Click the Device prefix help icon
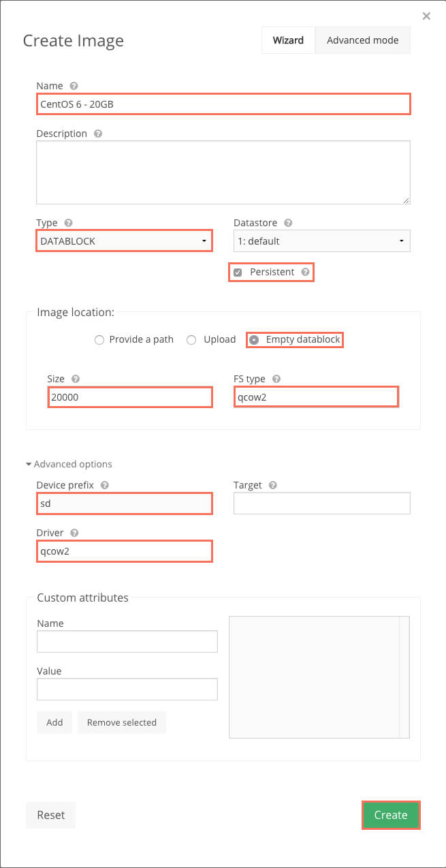This screenshot has height=868, width=446. 104,485
